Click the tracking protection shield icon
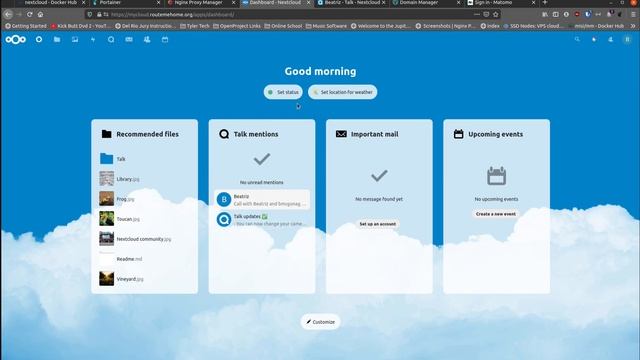This screenshot has width=640, height=360. 90,14
